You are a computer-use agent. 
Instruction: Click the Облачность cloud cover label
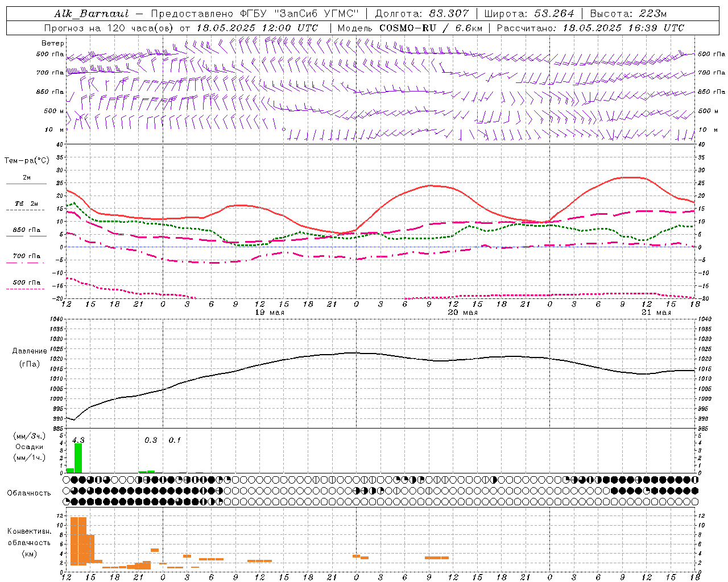tap(29, 493)
